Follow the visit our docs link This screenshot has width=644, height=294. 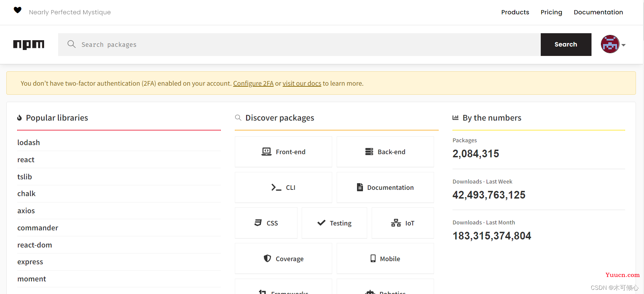pyautogui.click(x=302, y=83)
